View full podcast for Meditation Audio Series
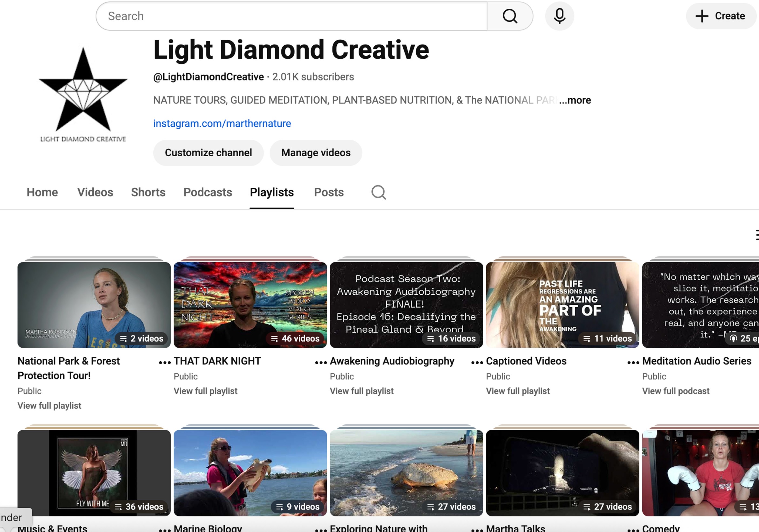 click(676, 391)
